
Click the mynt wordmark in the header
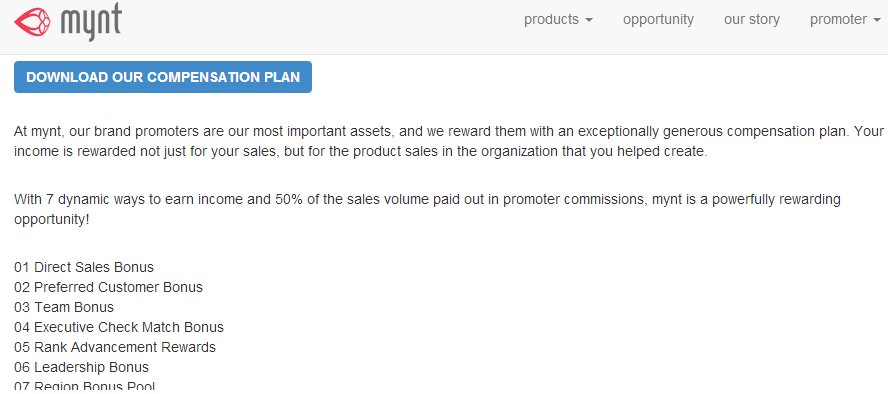(x=91, y=23)
